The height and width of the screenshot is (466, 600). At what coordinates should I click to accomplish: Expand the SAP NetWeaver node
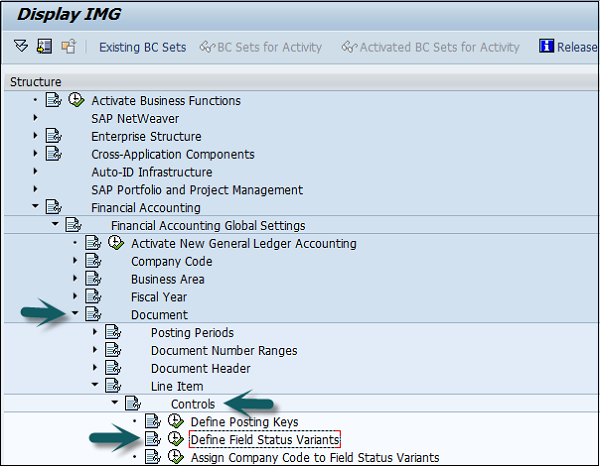point(36,118)
